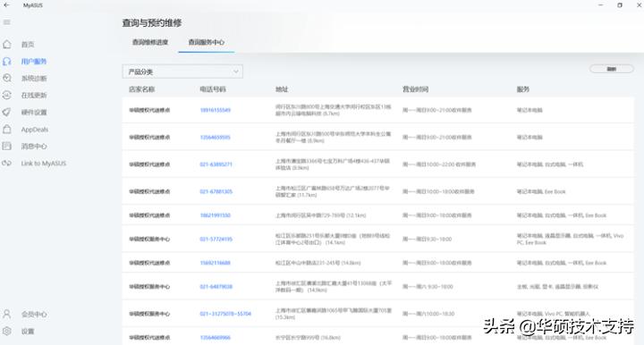
Task: Click the 营业时间 column header
Action: [415, 89]
